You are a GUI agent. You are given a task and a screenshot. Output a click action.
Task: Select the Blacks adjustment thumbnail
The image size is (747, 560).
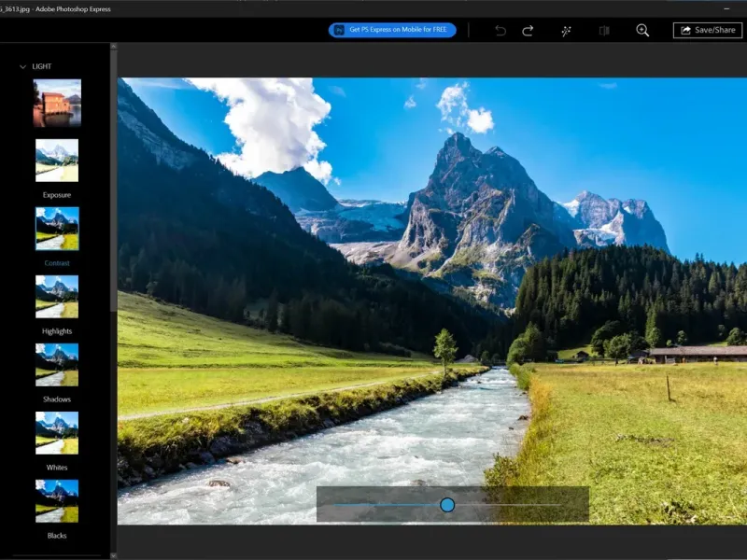coord(57,500)
